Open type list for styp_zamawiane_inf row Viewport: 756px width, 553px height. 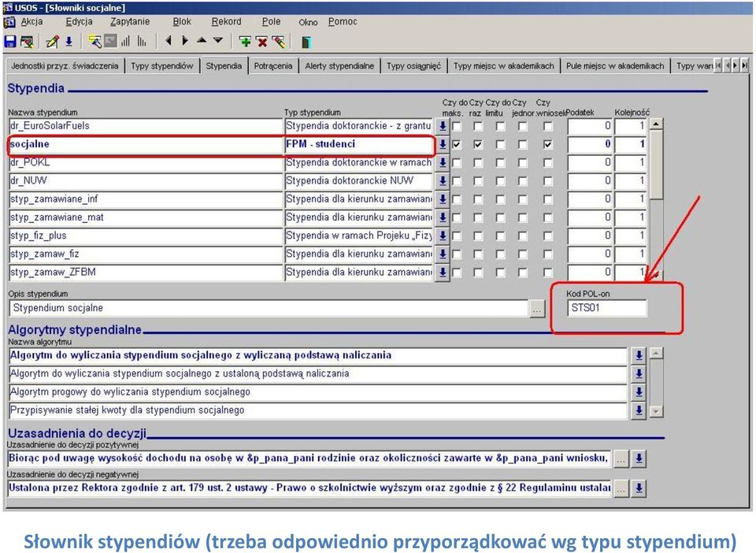point(442,199)
